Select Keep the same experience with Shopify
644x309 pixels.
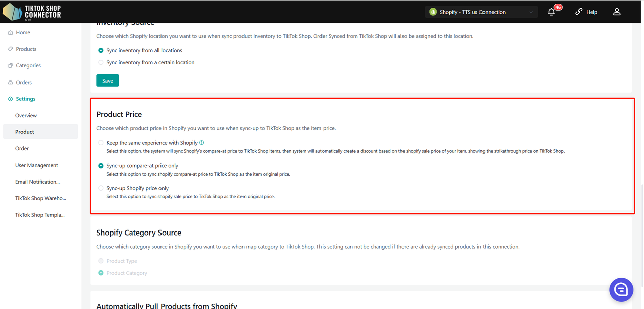tap(101, 143)
